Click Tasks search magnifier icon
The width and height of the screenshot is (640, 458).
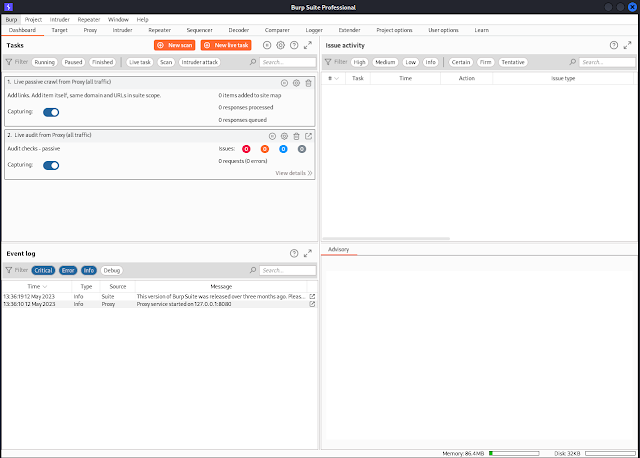tap(253, 62)
